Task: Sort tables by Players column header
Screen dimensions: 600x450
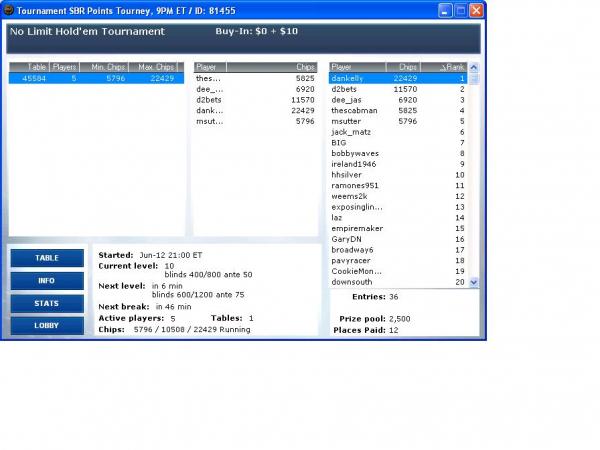Action: pyautogui.click(x=64, y=67)
